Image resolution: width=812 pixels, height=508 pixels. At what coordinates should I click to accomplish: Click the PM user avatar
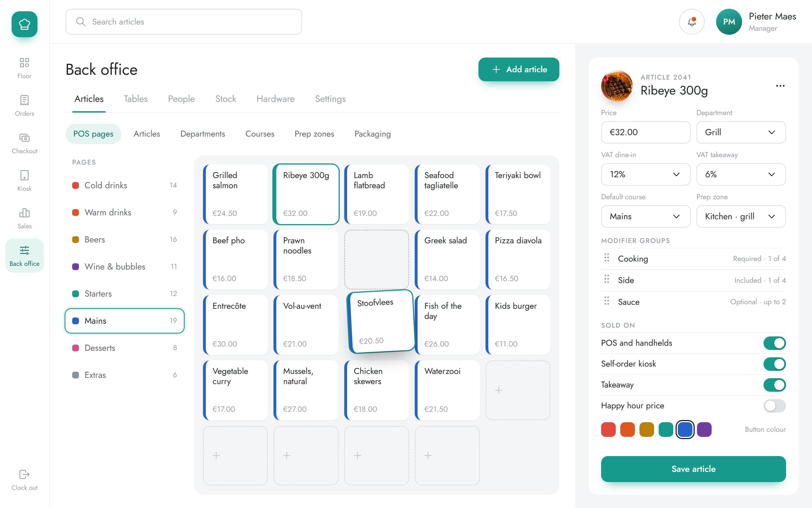pos(729,22)
